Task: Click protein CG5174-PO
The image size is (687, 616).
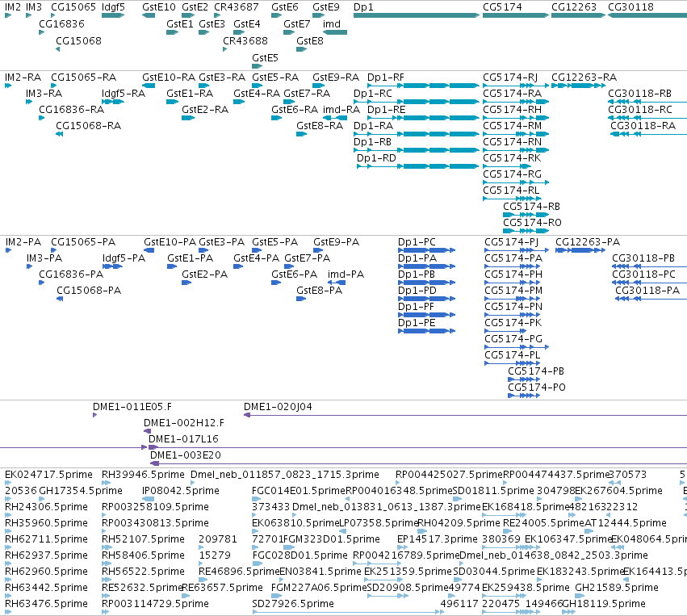Action: 524,396
